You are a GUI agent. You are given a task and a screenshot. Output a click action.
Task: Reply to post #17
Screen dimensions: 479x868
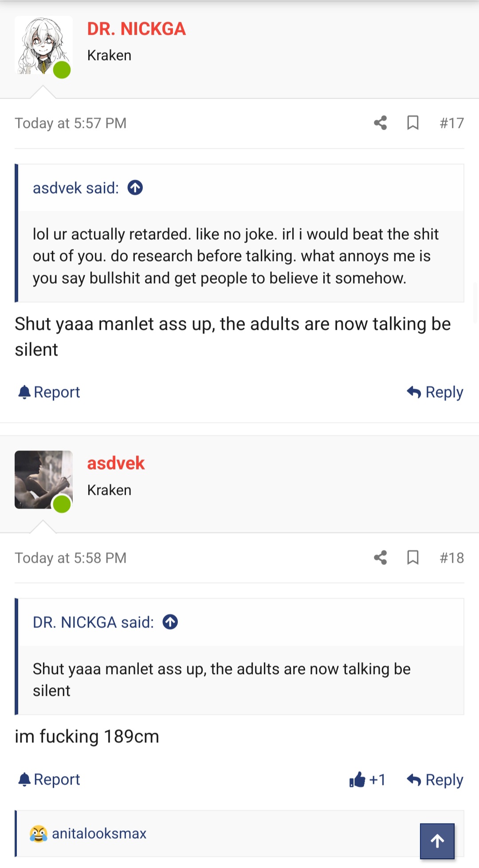[x=435, y=392]
